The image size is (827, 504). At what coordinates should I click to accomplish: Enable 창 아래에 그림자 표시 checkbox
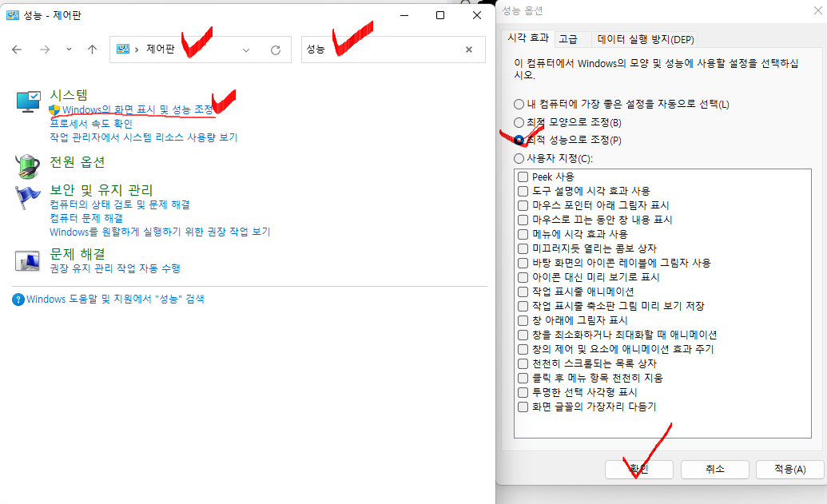tap(523, 320)
